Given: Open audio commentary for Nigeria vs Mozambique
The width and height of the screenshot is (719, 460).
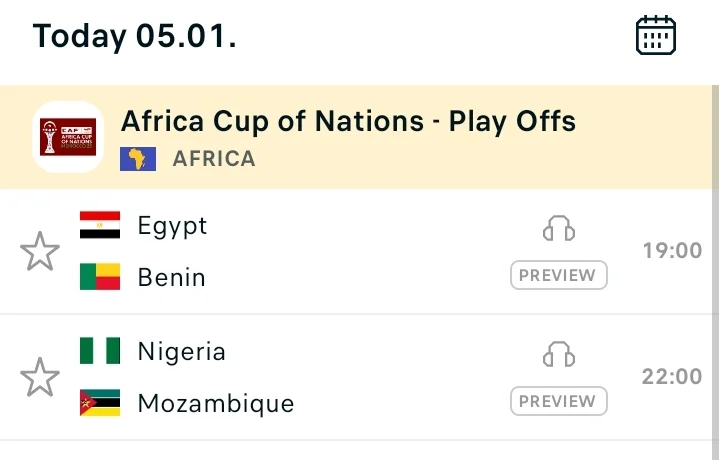Looking at the screenshot, I should pyautogui.click(x=559, y=355).
